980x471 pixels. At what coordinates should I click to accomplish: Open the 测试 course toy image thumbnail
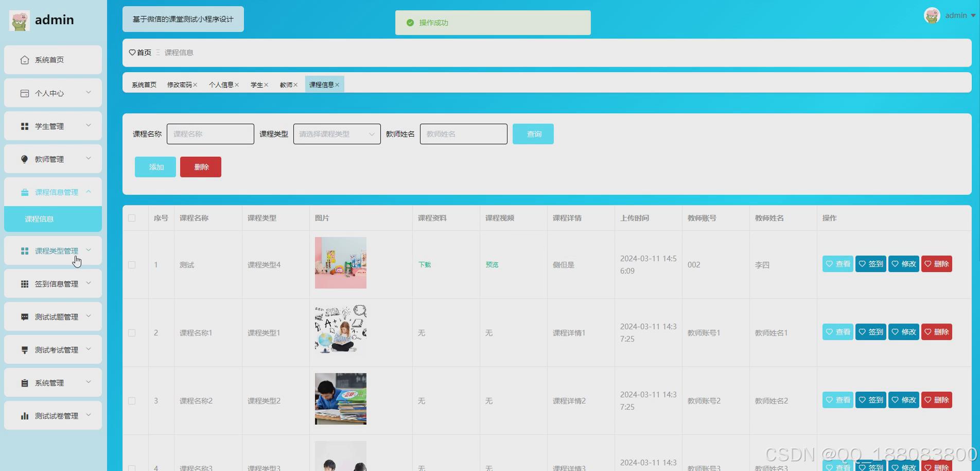[x=341, y=263]
